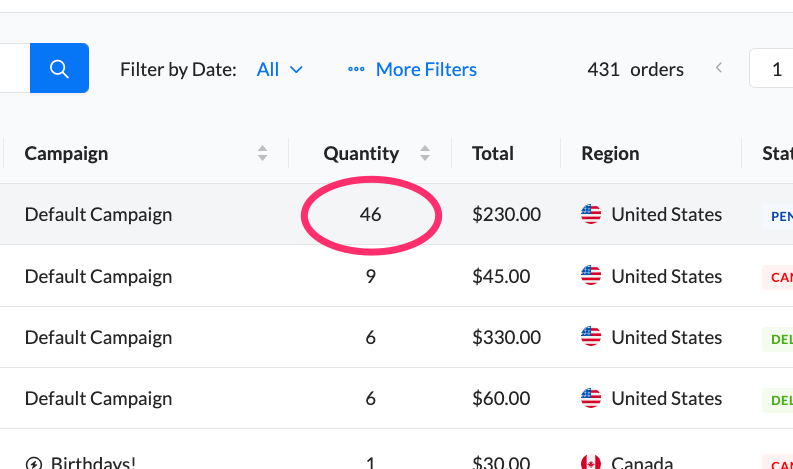793x469 pixels.
Task: Click the lightning icon beside Birthdays!
Action: [34, 463]
